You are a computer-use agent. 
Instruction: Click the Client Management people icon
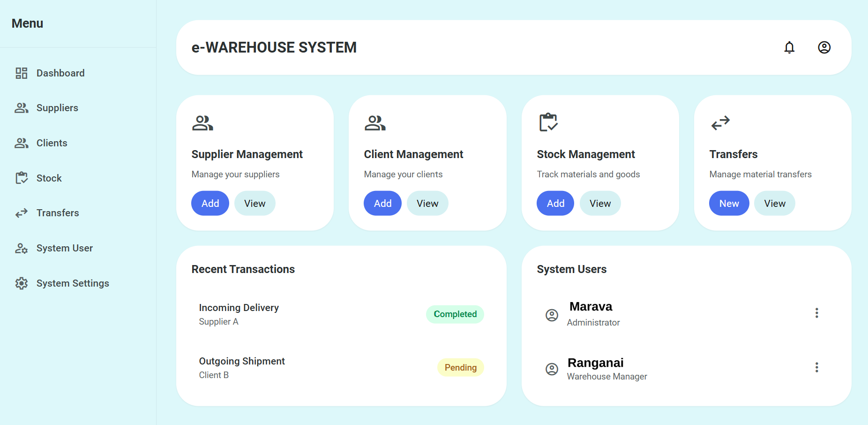tap(375, 123)
